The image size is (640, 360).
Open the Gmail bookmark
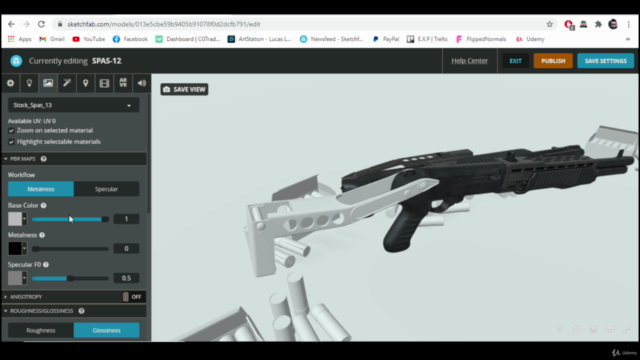[x=52, y=39]
